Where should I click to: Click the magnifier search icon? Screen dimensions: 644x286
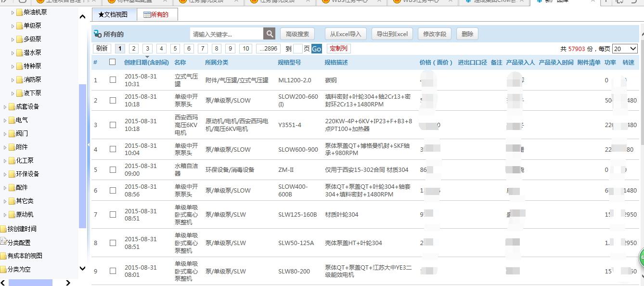coord(270,34)
